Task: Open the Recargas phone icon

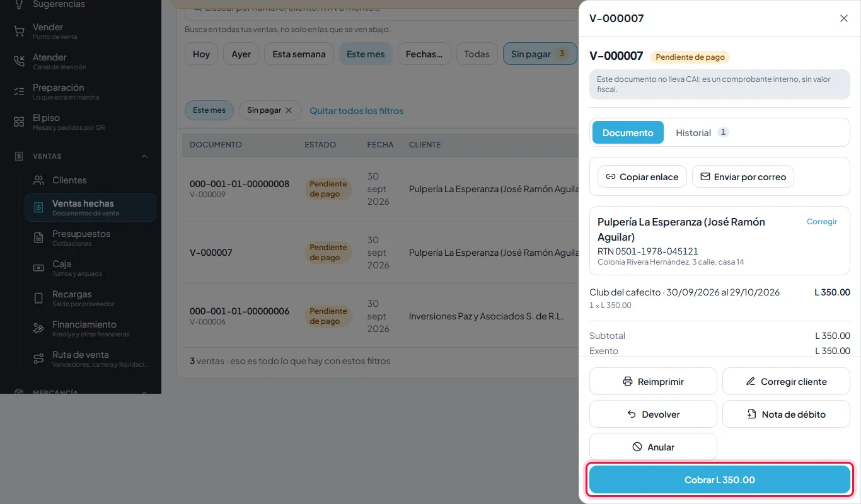Action: click(39, 298)
